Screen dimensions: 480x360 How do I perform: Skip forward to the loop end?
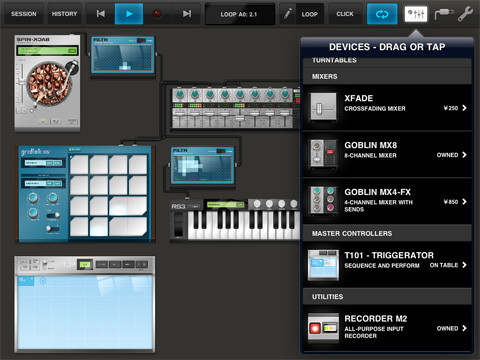point(186,14)
